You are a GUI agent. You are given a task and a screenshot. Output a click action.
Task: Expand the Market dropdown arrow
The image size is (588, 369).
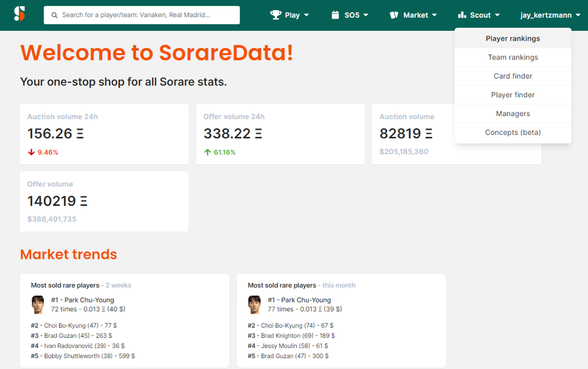pyautogui.click(x=434, y=15)
